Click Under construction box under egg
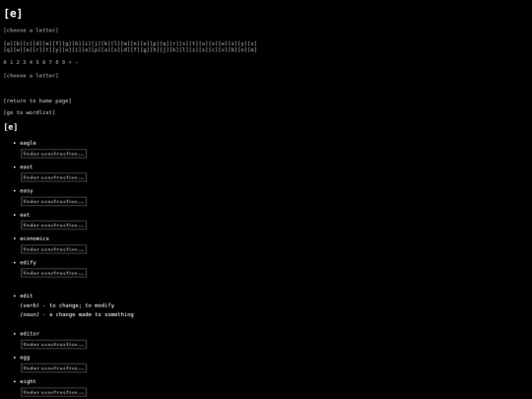 (x=53, y=368)
